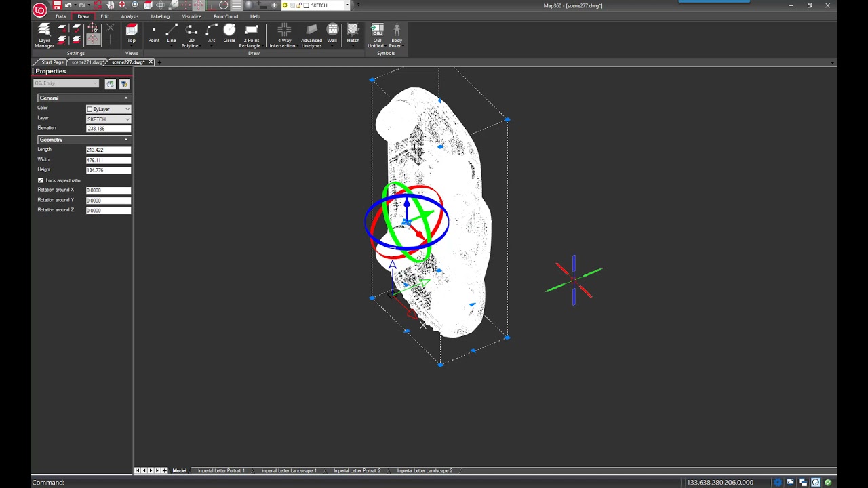Switch to the Start Page tab
The width and height of the screenshot is (868, 488).
click(x=52, y=62)
